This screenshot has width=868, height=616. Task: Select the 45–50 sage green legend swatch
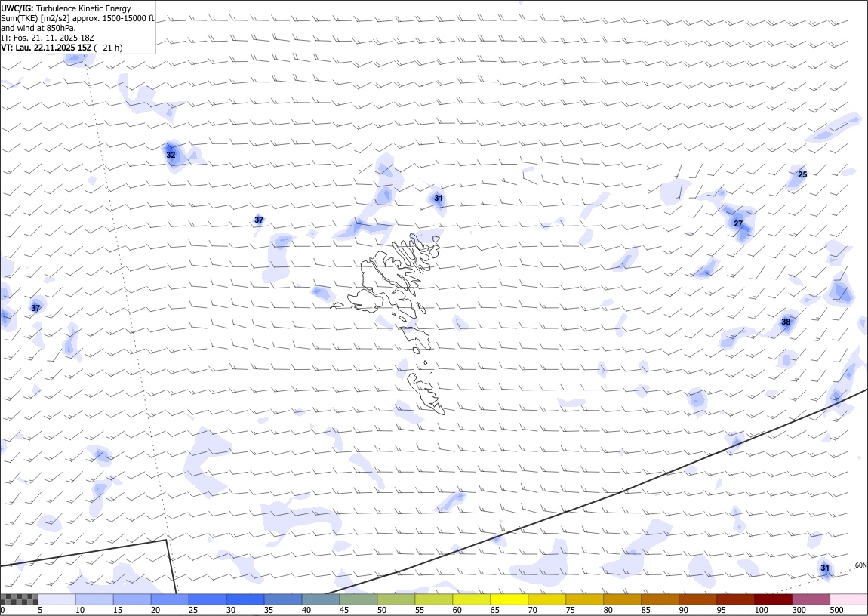(x=359, y=599)
